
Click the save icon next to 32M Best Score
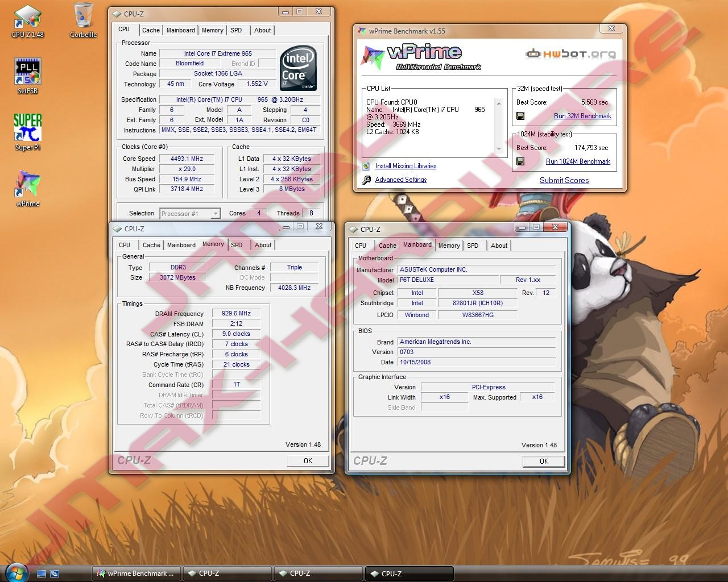coord(520,116)
